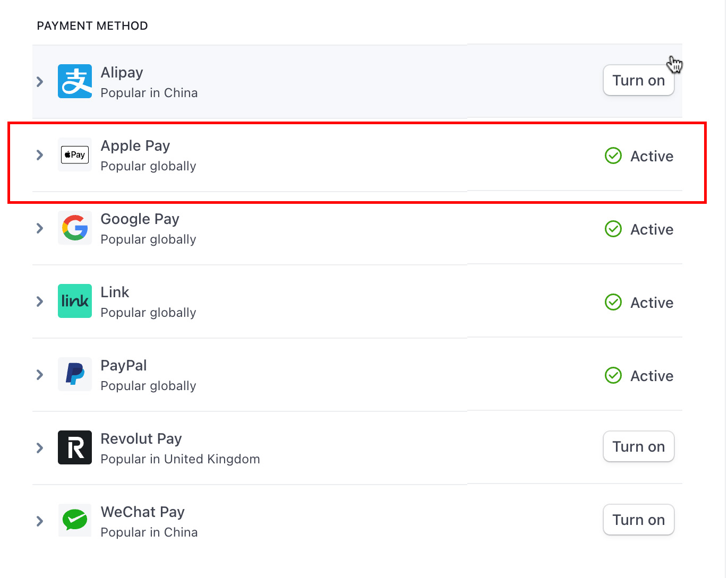Click the Google Pay logo icon

pyautogui.click(x=75, y=228)
